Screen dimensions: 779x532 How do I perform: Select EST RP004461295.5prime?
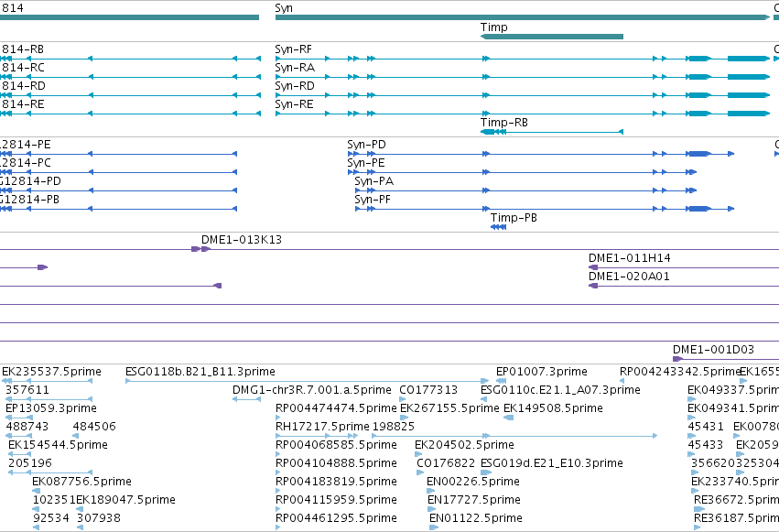click(x=336, y=518)
